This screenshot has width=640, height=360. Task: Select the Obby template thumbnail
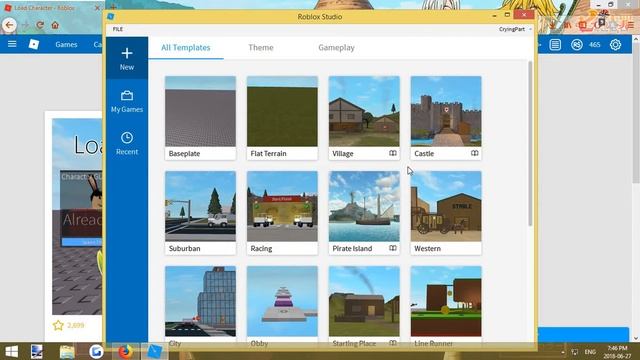tap(282, 301)
